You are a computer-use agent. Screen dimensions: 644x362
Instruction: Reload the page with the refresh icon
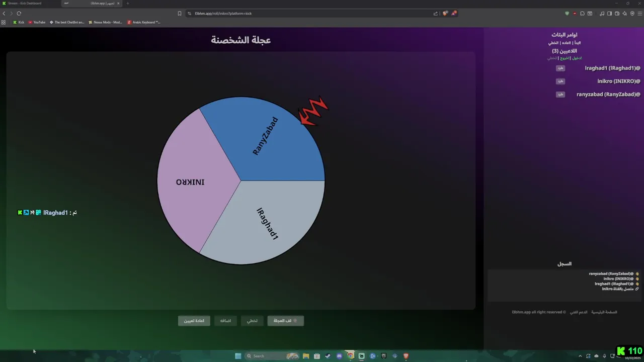point(19,13)
